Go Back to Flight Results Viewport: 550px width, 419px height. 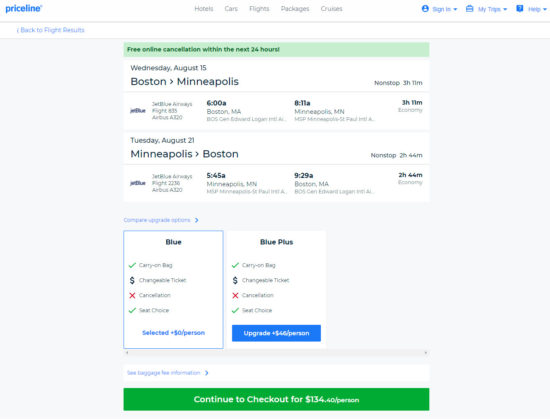click(x=51, y=30)
